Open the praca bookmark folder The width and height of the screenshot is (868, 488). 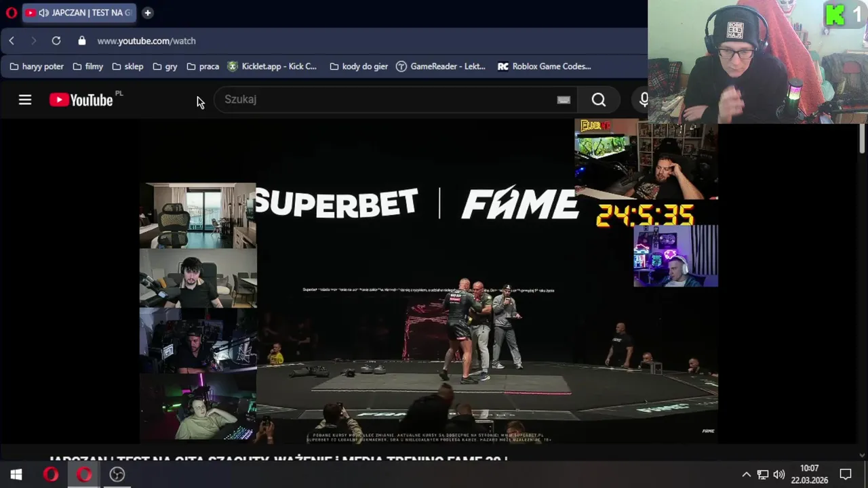pos(203,66)
